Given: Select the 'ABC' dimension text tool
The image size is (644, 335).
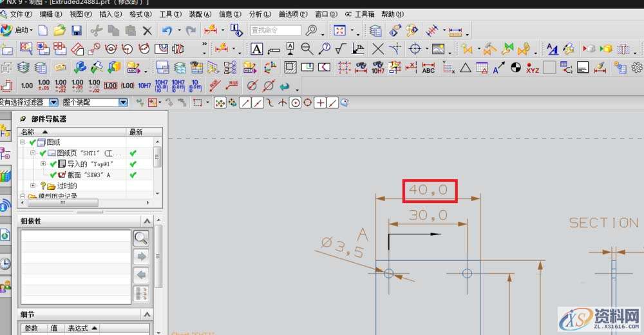Looking at the screenshot, I should click(x=428, y=67).
